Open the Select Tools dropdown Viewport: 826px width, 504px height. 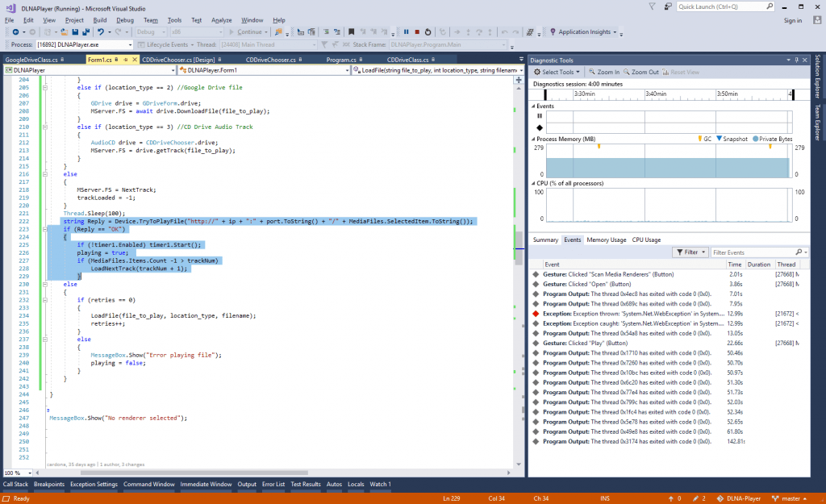pos(556,72)
